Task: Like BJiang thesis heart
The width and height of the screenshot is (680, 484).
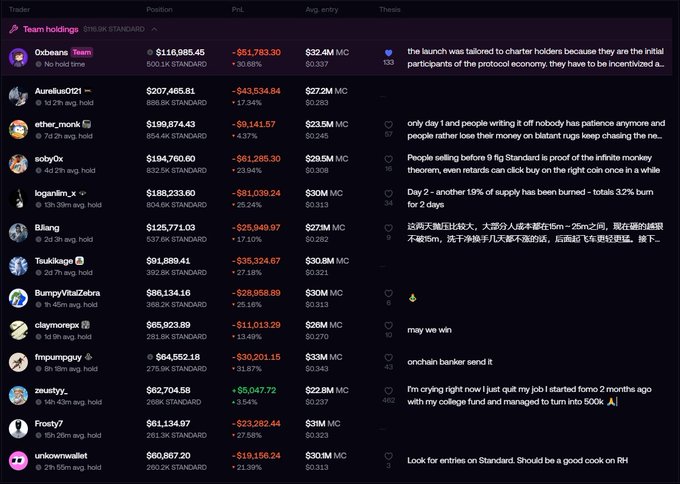Action: (x=389, y=228)
